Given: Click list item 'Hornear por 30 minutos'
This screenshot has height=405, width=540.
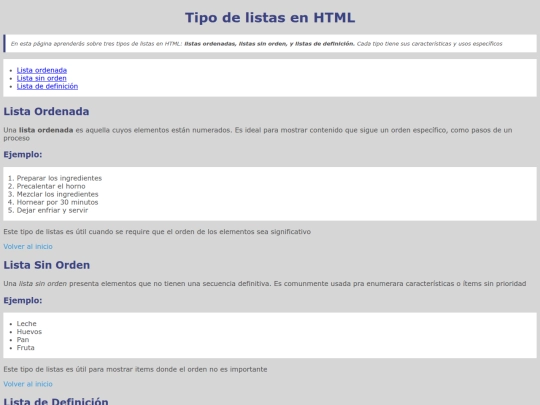Looking at the screenshot, I should (58, 202).
